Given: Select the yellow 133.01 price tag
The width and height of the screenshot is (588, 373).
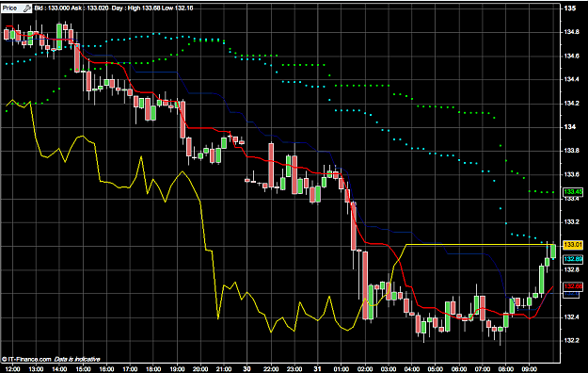Looking at the screenshot, I should [x=573, y=245].
